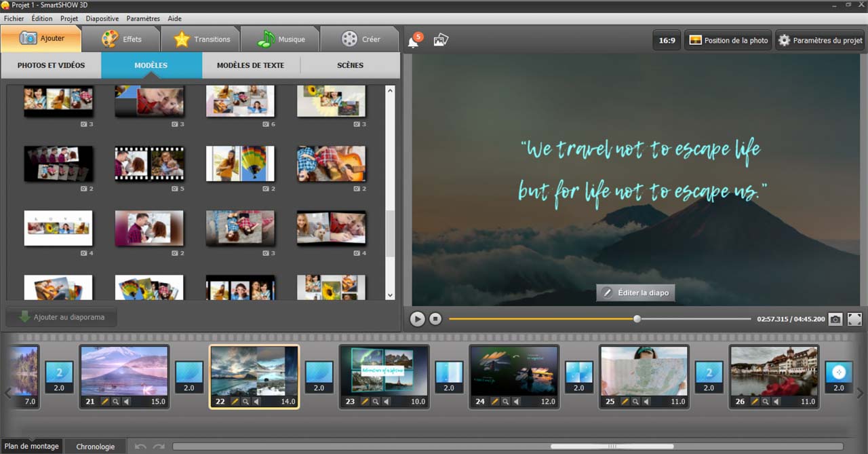Screen dimensions: 868x454
Task: Edit slide 22 with its pencil icon
Action: (235, 402)
